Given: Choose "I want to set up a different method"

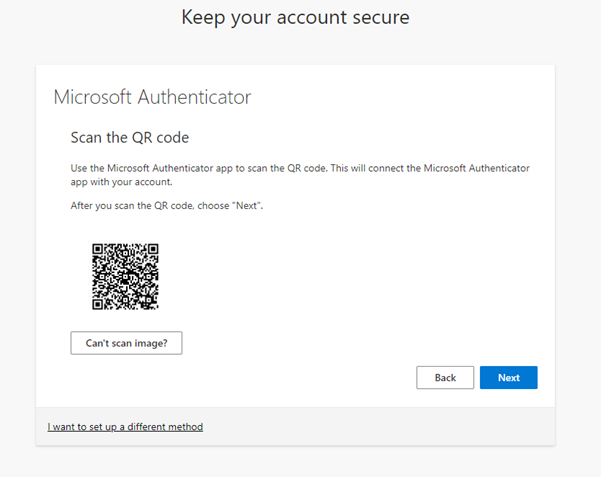Looking at the screenshot, I should [x=125, y=427].
